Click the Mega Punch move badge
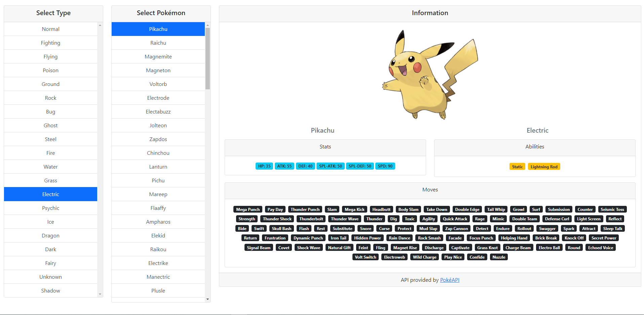Image resolution: width=644 pixels, height=315 pixels. point(248,209)
